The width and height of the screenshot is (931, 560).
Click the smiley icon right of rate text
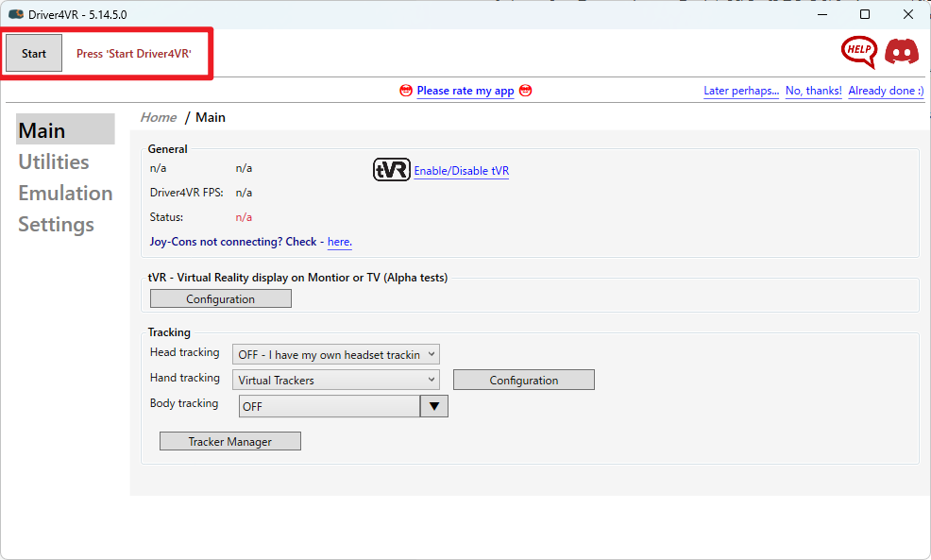coord(526,91)
